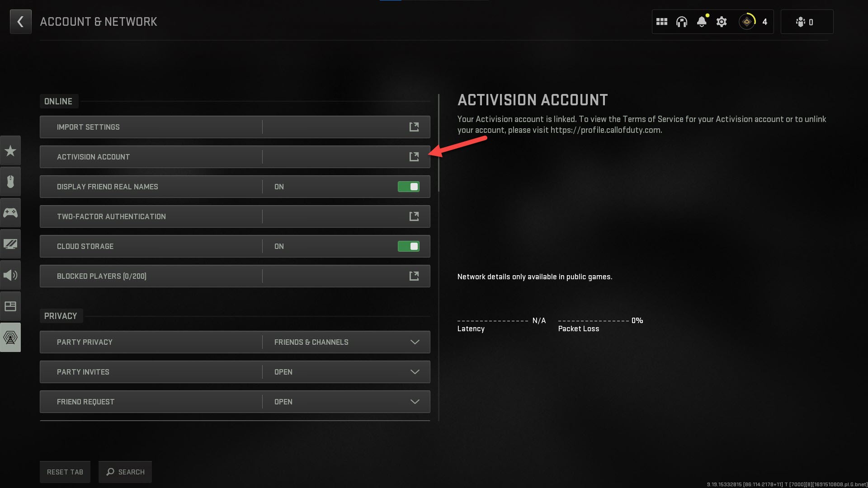This screenshot has width=868, height=488.
Task: Click the settings list scrollbar
Action: [x=439, y=142]
